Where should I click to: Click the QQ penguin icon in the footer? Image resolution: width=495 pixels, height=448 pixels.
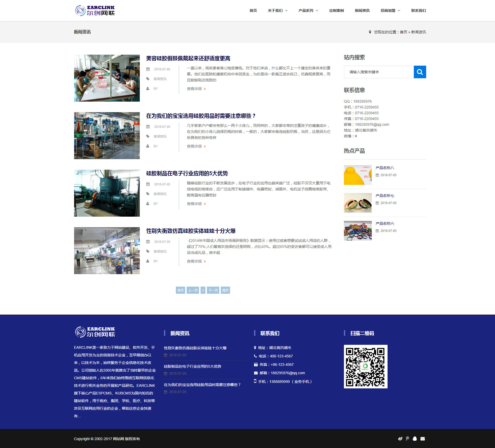click(415, 439)
